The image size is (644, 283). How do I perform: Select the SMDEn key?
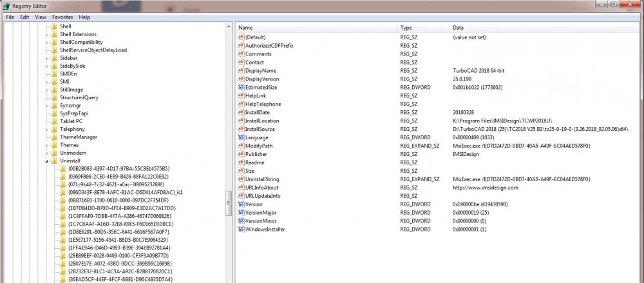(68, 73)
